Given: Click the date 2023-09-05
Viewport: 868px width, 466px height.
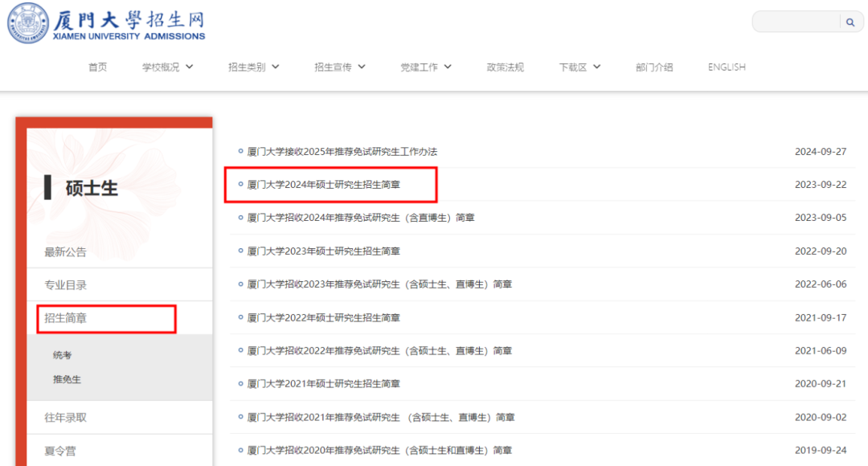Looking at the screenshot, I should pyautogui.click(x=821, y=218).
